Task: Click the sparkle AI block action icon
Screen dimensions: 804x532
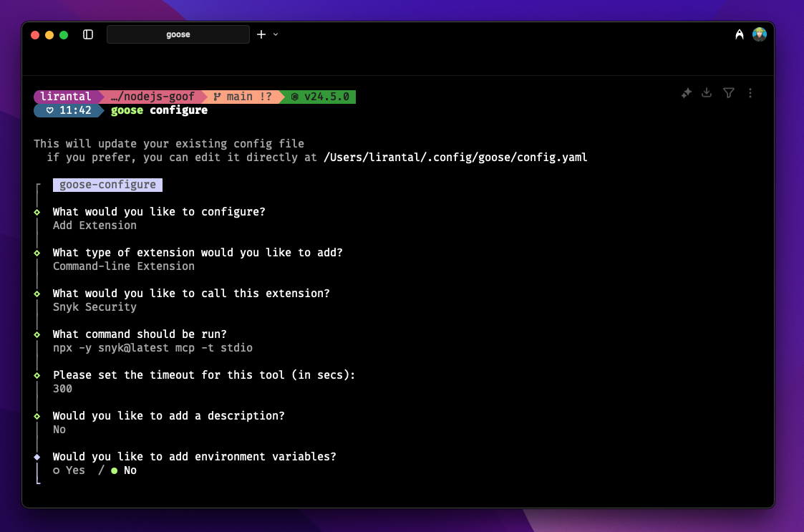Action: (686, 93)
